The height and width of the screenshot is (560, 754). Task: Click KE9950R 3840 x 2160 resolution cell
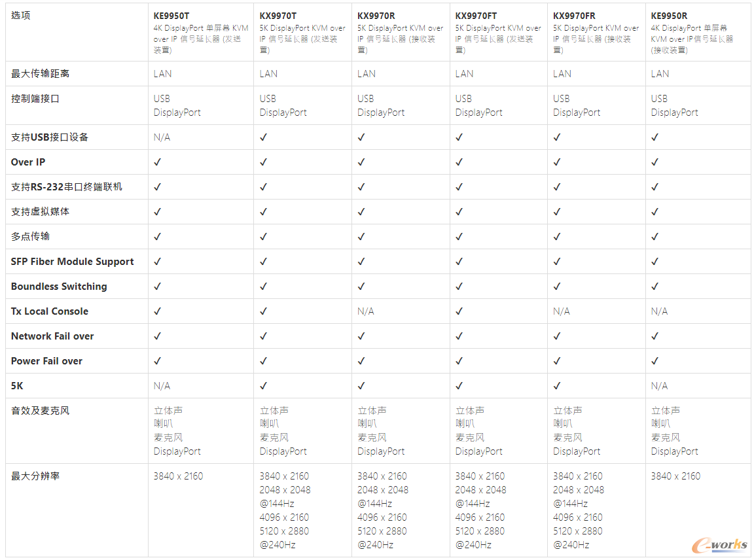[x=675, y=476]
